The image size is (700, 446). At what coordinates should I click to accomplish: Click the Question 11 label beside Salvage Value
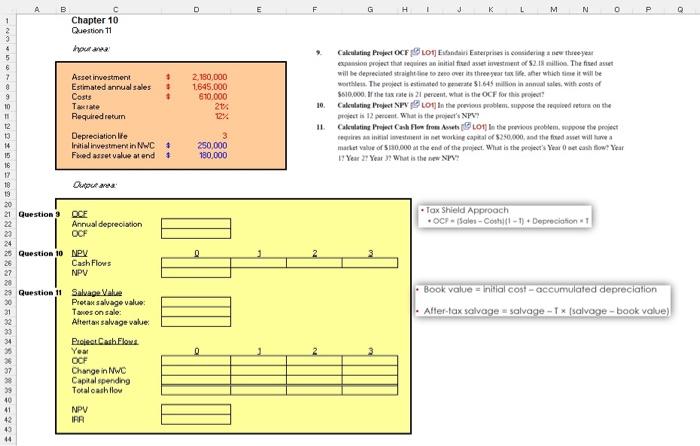click(40, 292)
